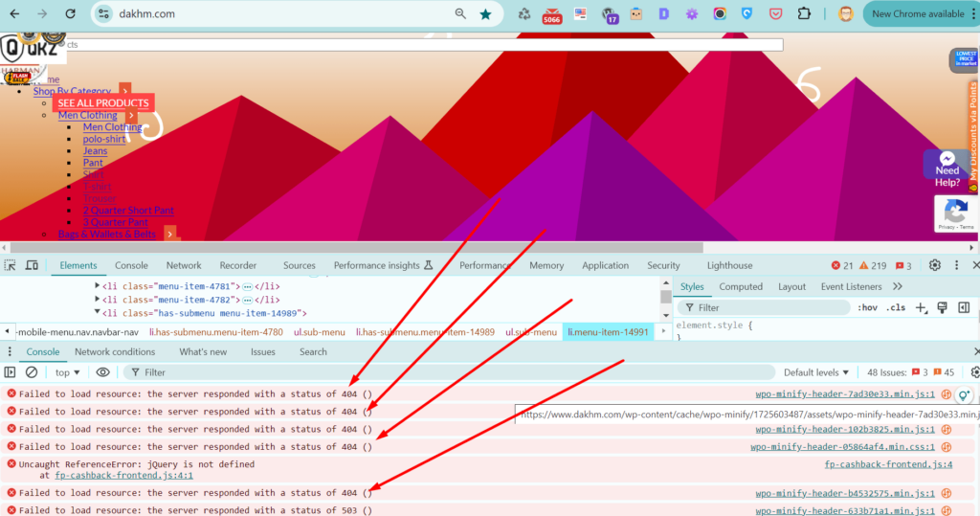Image resolution: width=980 pixels, height=516 pixels.
Task: Open site information icon in address bar
Action: 103,13
